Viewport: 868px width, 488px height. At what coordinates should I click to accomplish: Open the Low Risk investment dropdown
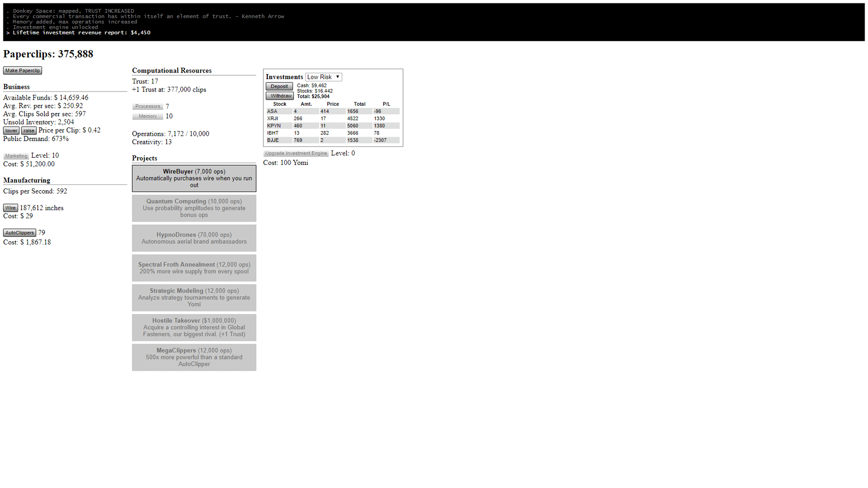(323, 77)
